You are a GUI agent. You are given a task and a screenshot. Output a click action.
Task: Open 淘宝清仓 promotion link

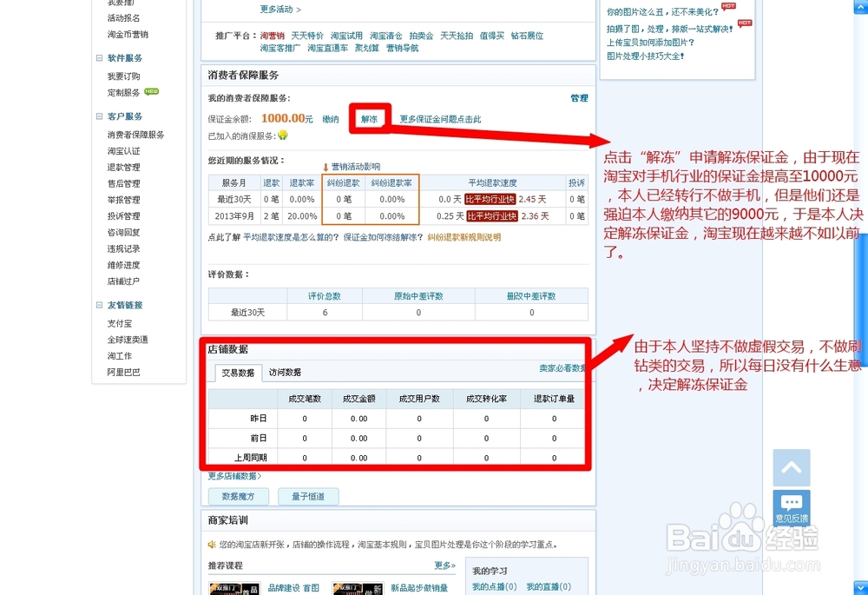click(x=386, y=36)
